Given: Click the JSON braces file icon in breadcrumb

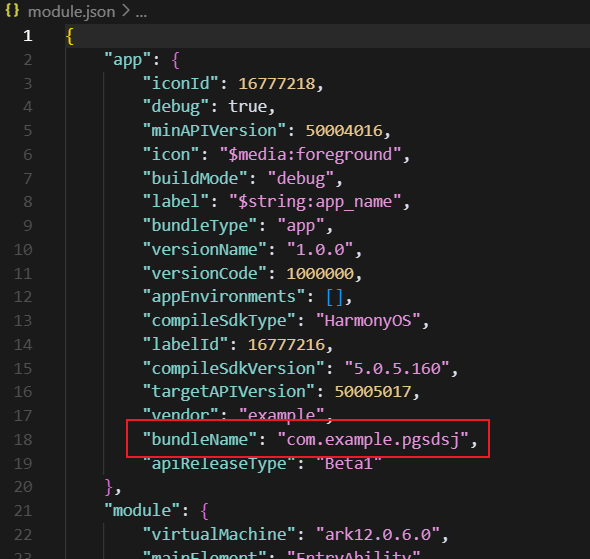Looking at the screenshot, I should pos(12,11).
